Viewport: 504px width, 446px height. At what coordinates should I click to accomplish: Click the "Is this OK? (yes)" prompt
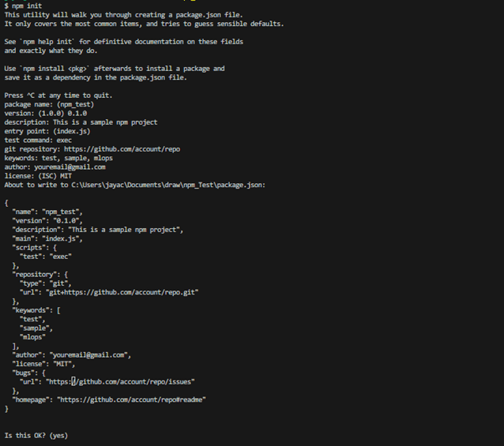(36, 436)
